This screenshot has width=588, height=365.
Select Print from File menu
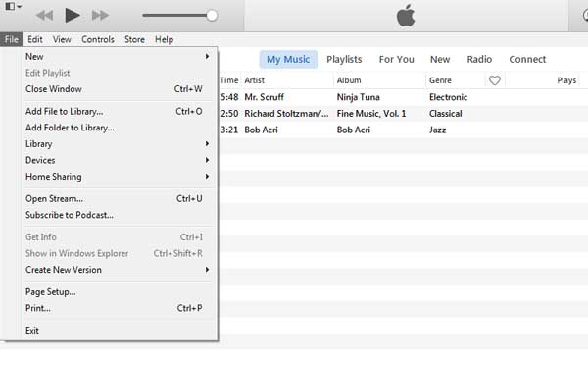pos(117,308)
